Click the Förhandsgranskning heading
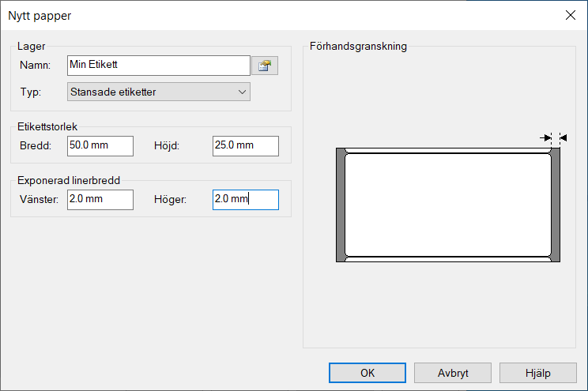This screenshot has height=391, width=588. click(358, 47)
